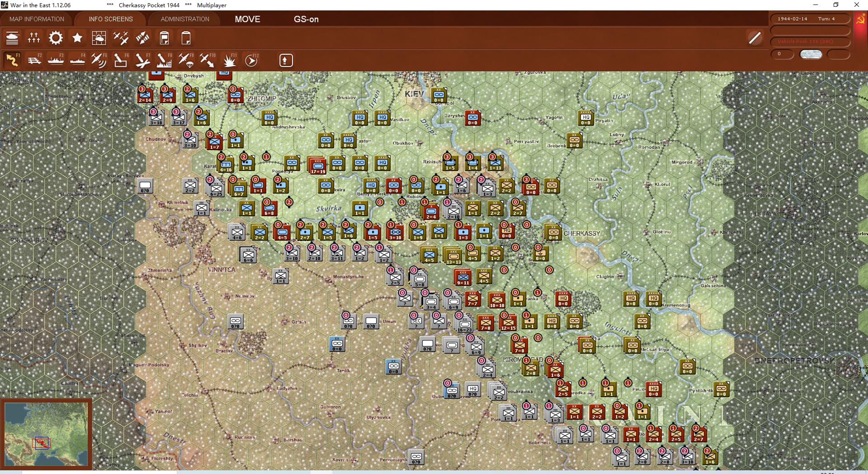
Task: Click the F12 end turn icon
Action: pyautogui.click(x=251, y=60)
